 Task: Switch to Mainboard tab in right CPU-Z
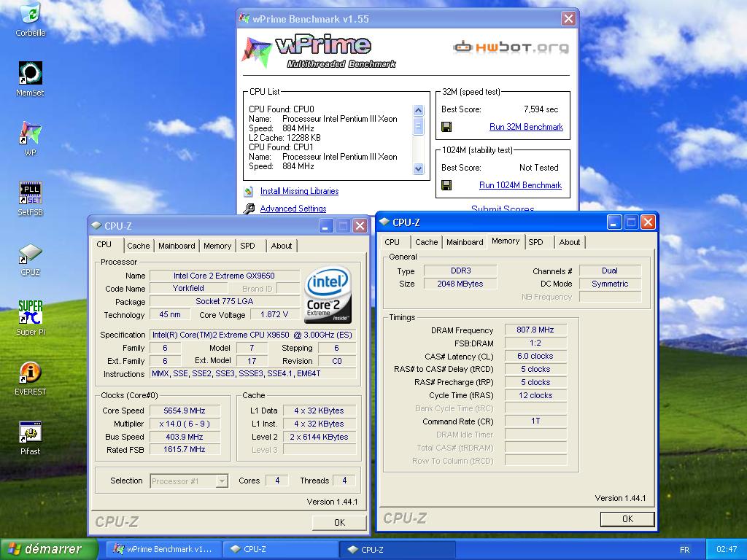coord(465,242)
